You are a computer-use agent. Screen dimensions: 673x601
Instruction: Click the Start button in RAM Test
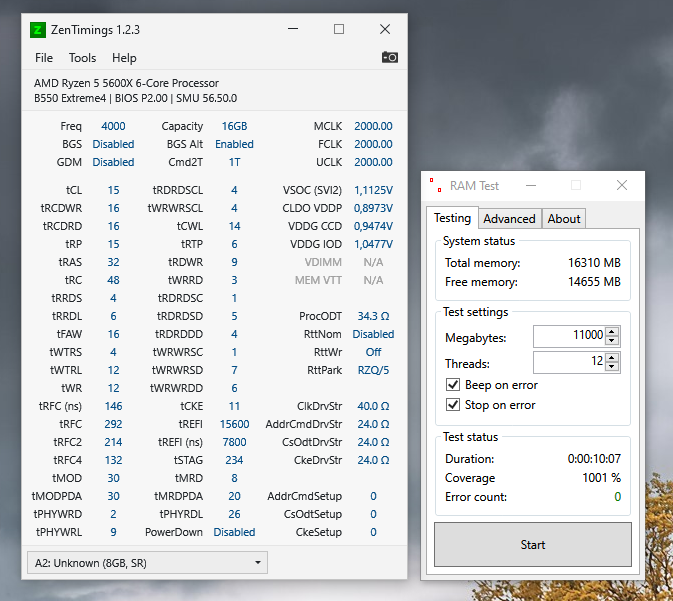pyautogui.click(x=533, y=545)
